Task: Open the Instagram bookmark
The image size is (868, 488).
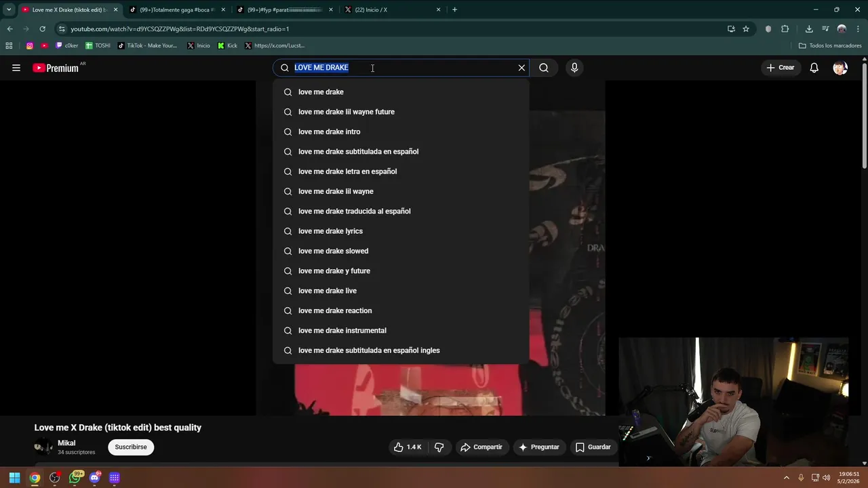Action: tap(30, 46)
